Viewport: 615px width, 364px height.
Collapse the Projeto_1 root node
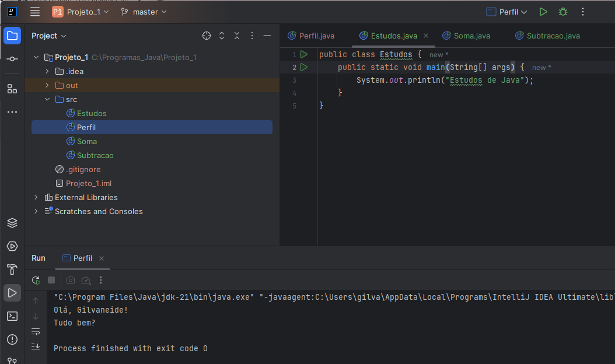click(36, 57)
